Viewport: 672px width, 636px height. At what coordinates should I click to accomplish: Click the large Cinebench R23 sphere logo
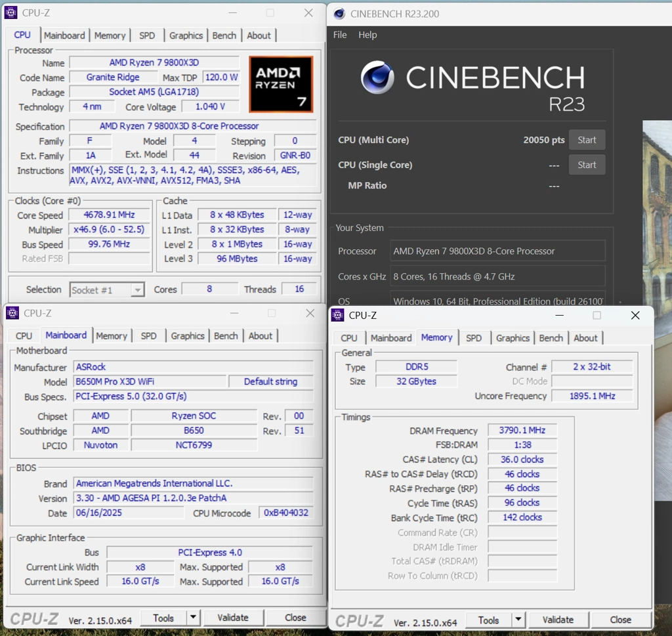tap(377, 77)
